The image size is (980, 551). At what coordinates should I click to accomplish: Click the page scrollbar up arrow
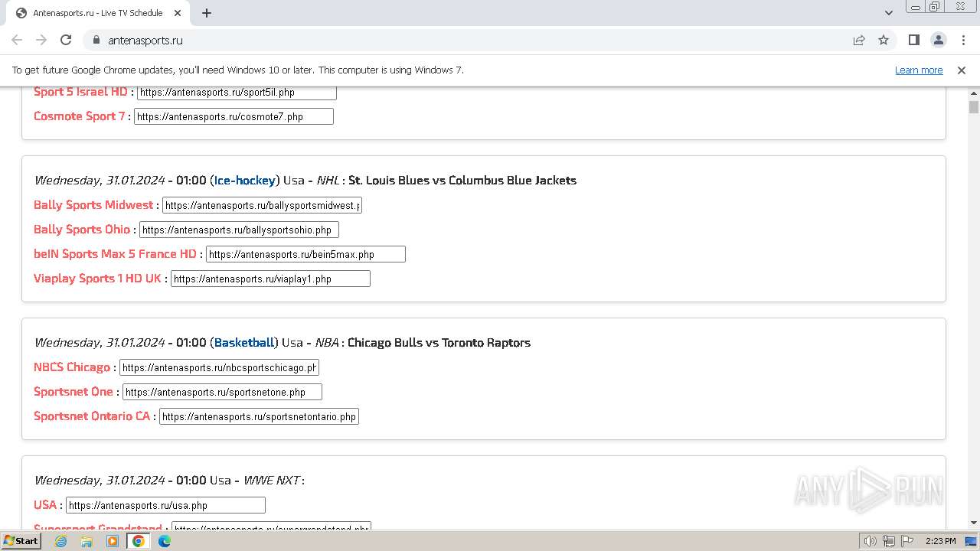[x=974, y=92]
